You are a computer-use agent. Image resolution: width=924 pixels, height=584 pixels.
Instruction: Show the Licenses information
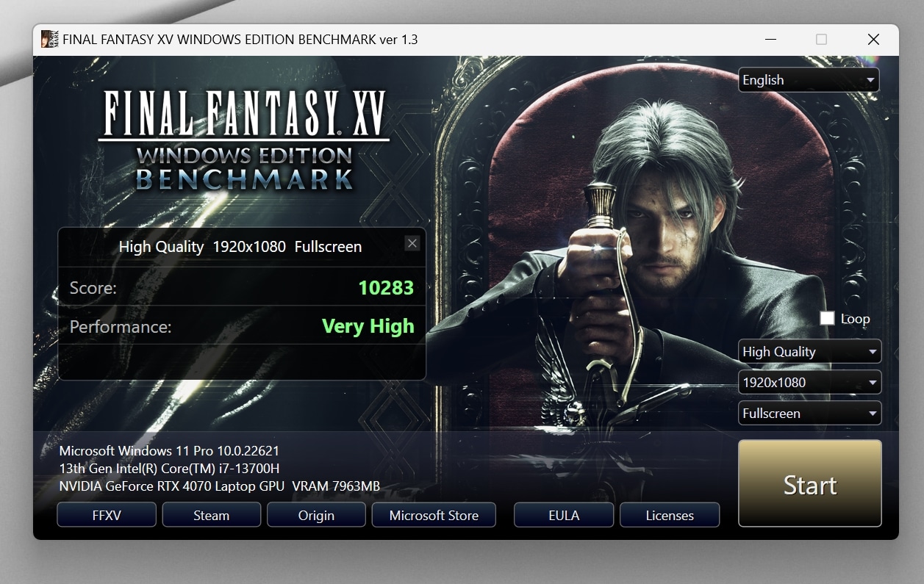tap(670, 515)
